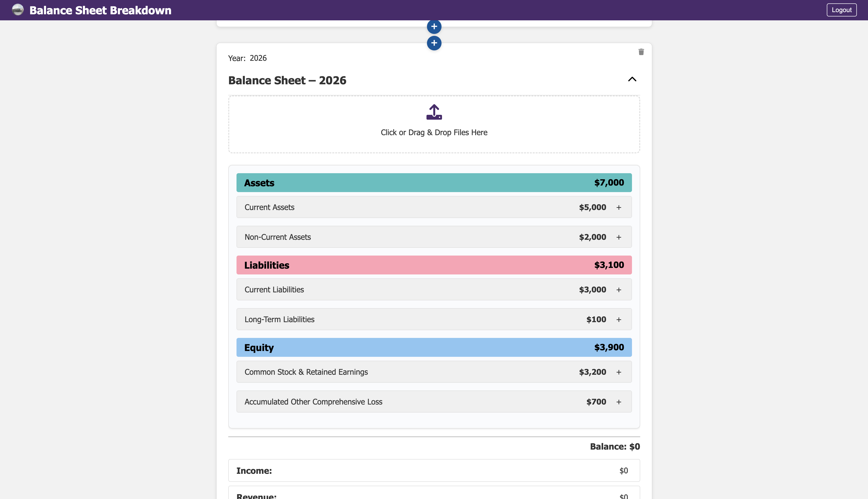Expand Long-Term Liabilities with its plus icon

click(x=618, y=320)
